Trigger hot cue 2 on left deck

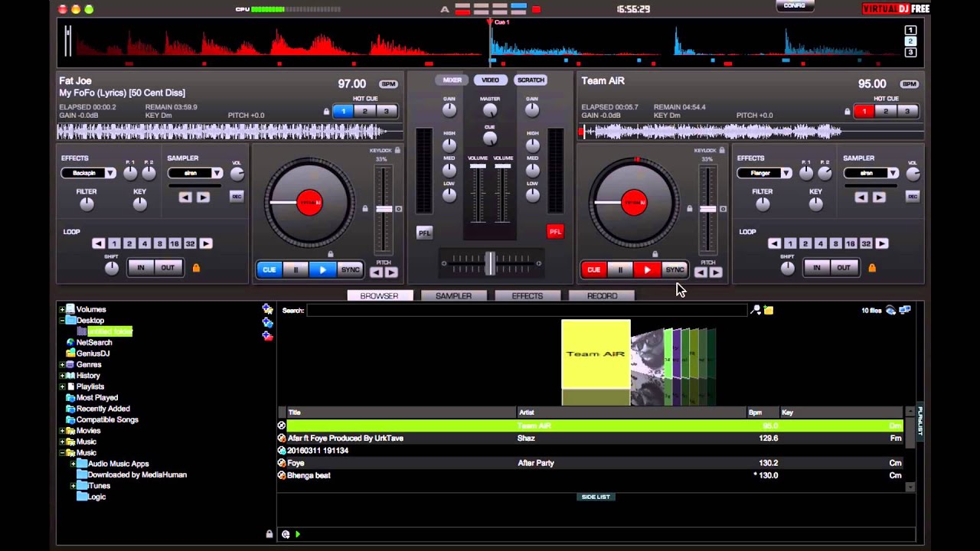364,111
